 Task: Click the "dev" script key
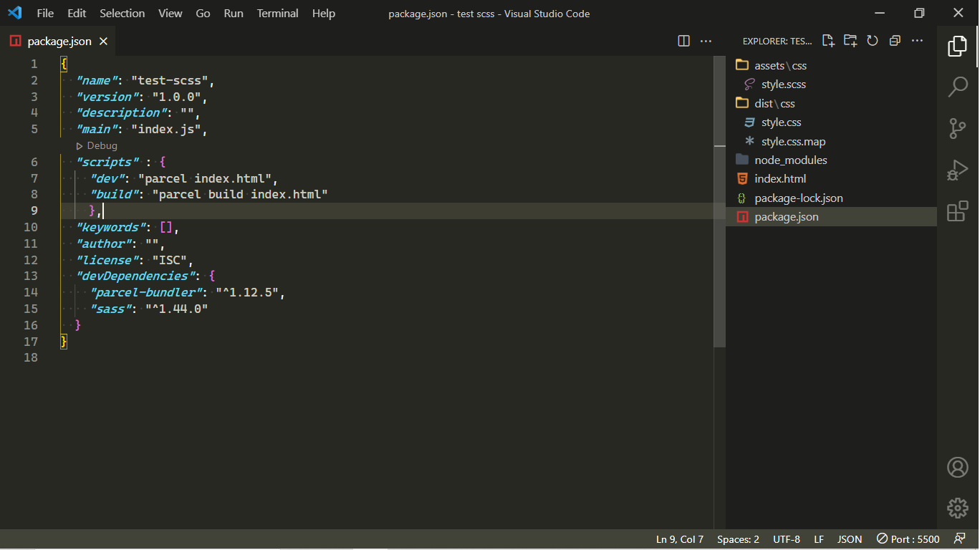click(x=107, y=178)
